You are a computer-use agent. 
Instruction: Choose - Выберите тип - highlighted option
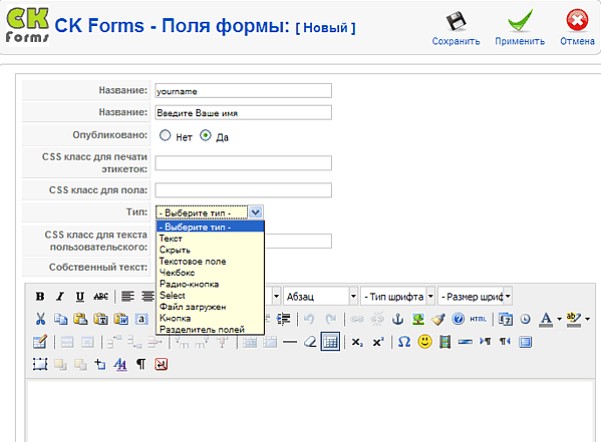[x=210, y=227]
